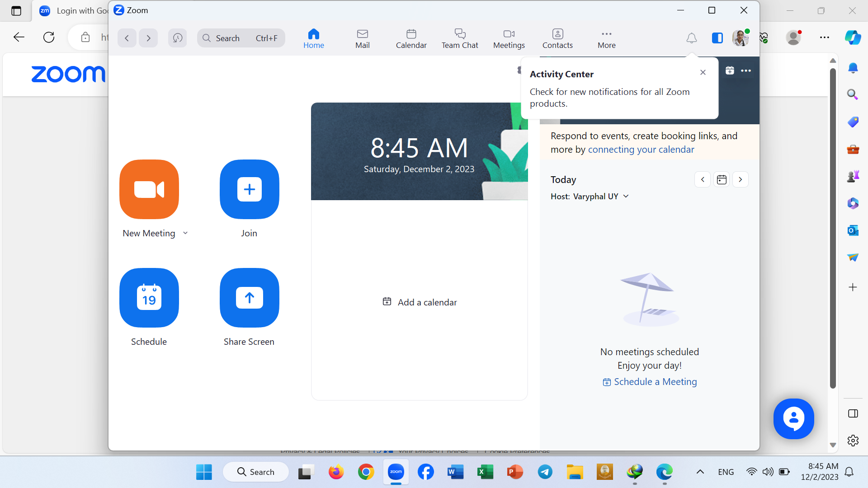868x488 pixels.
Task: Start Share Screen
Action: point(249,297)
